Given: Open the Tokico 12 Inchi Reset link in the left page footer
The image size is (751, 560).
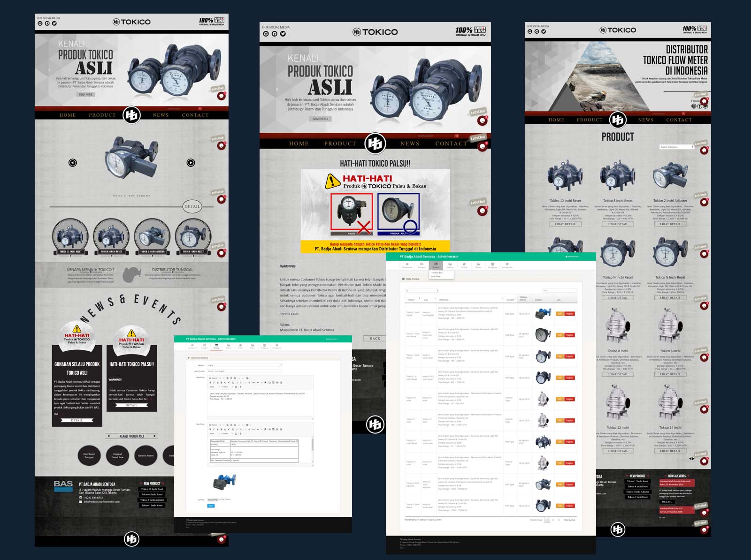Looking at the screenshot, I should [x=152, y=489].
